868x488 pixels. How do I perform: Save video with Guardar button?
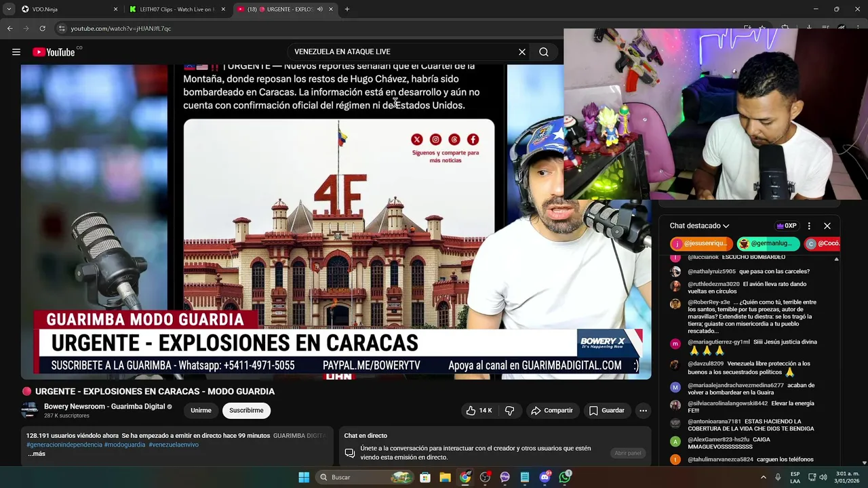tap(606, 411)
